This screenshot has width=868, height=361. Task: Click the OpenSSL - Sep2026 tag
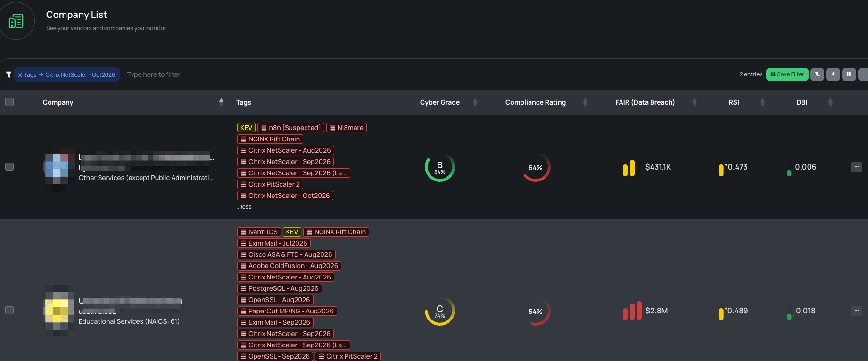275,356
